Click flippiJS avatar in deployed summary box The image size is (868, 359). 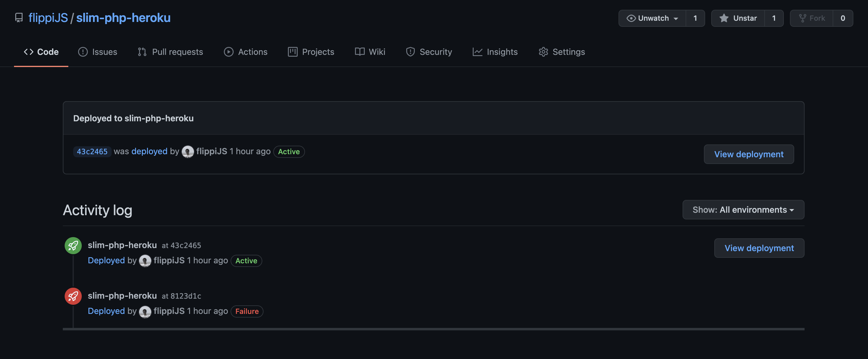pos(188,151)
